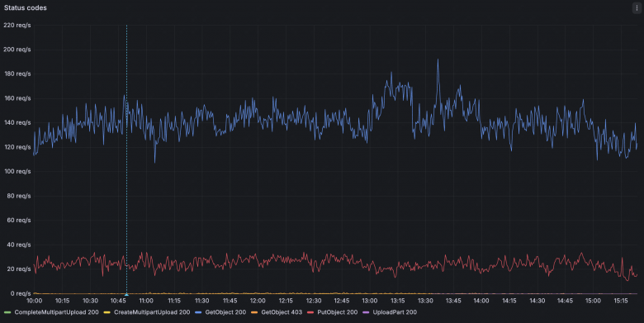The height and width of the screenshot is (323, 644).
Task: Click the 14:30 time axis label
Action: click(537, 301)
